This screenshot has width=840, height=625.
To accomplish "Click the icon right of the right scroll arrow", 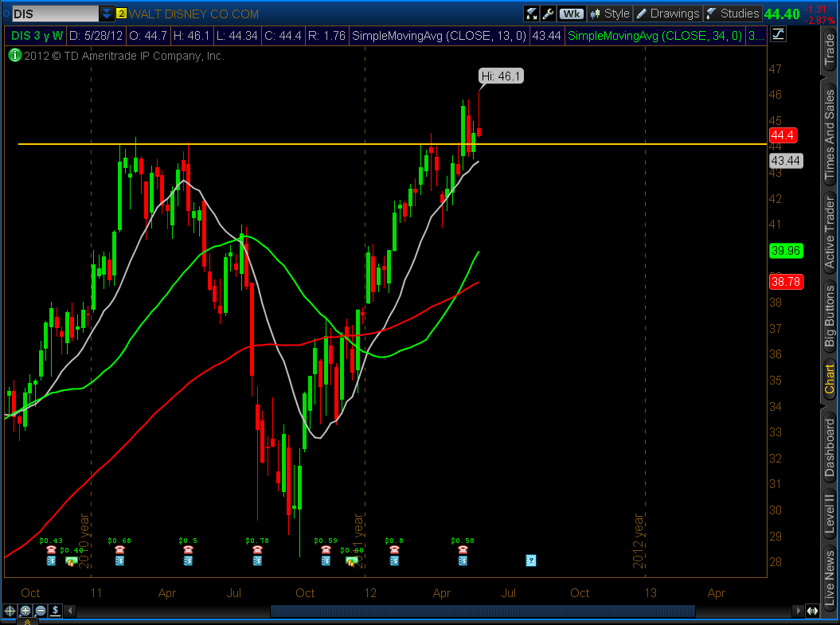I will [x=813, y=611].
